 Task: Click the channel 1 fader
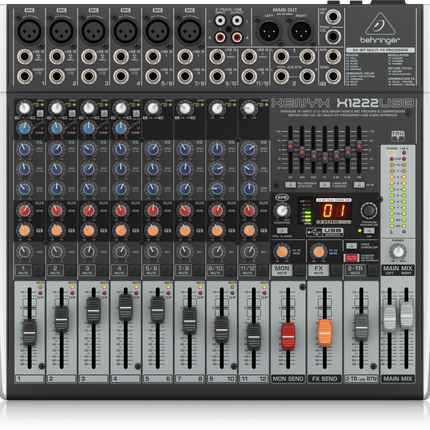pyautogui.click(x=29, y=332)
